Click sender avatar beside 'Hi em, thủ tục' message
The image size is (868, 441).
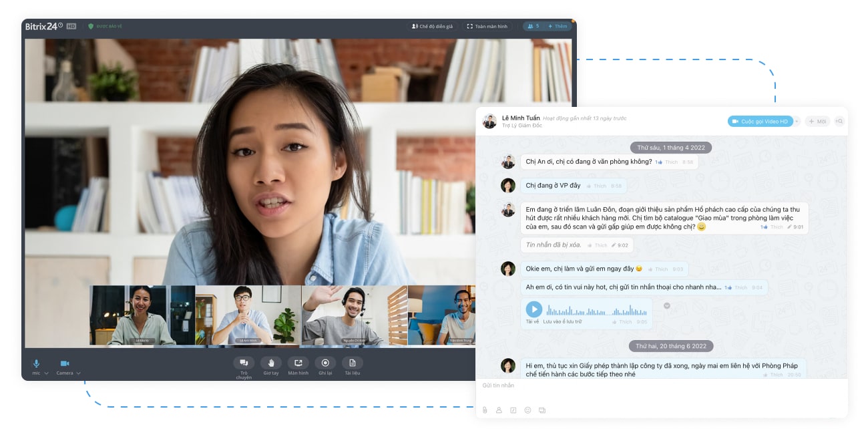coord(508,365)
